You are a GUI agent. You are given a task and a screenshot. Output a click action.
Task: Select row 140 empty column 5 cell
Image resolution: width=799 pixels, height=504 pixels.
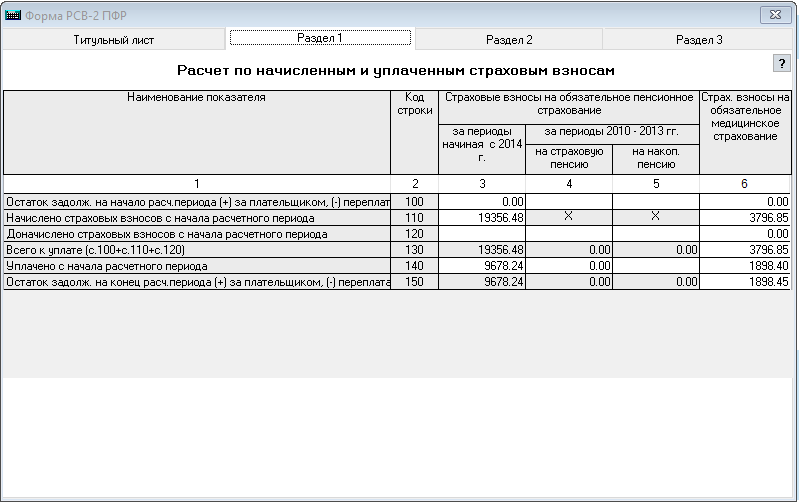tap(656, 266)
